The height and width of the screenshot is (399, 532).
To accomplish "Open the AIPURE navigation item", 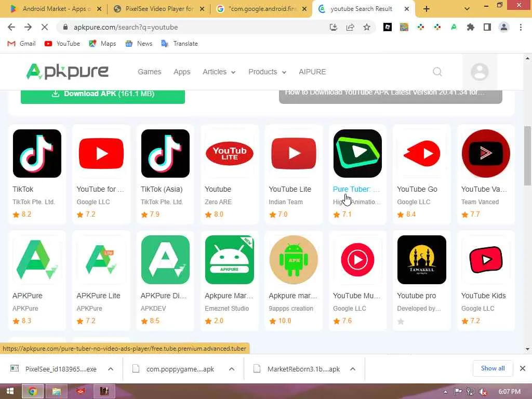I will point(312,72).
